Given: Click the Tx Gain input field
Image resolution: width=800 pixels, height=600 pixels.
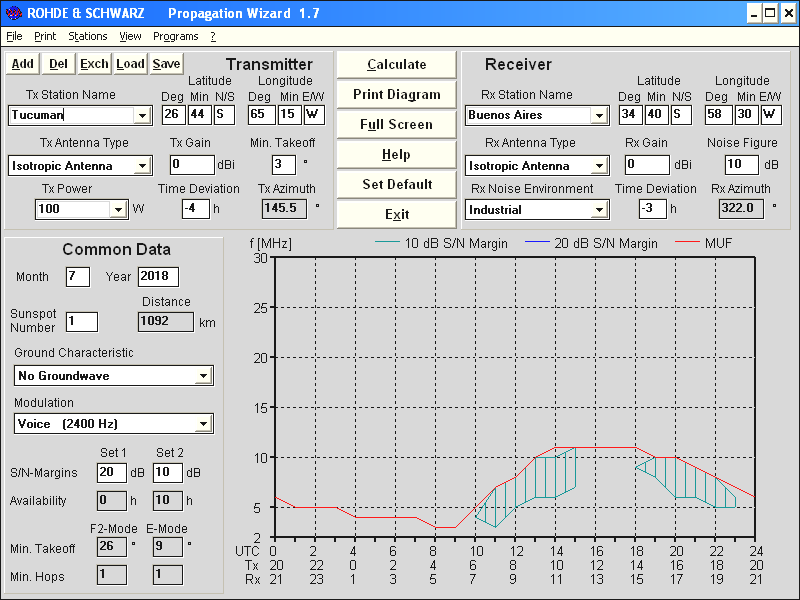Looking at the screenshot, I should [192, 165].
